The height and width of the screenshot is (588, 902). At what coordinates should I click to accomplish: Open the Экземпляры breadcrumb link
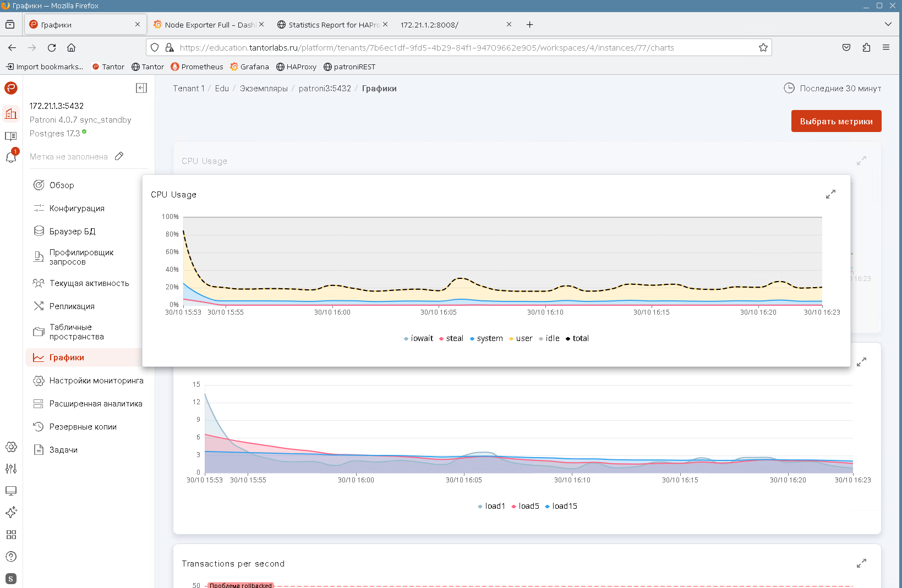pos(264,89)
